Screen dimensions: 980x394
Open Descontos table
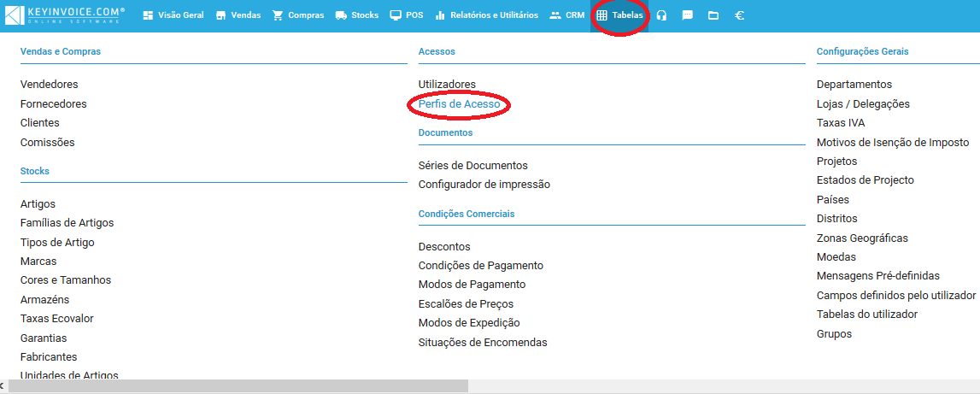(x=444, y=247)
